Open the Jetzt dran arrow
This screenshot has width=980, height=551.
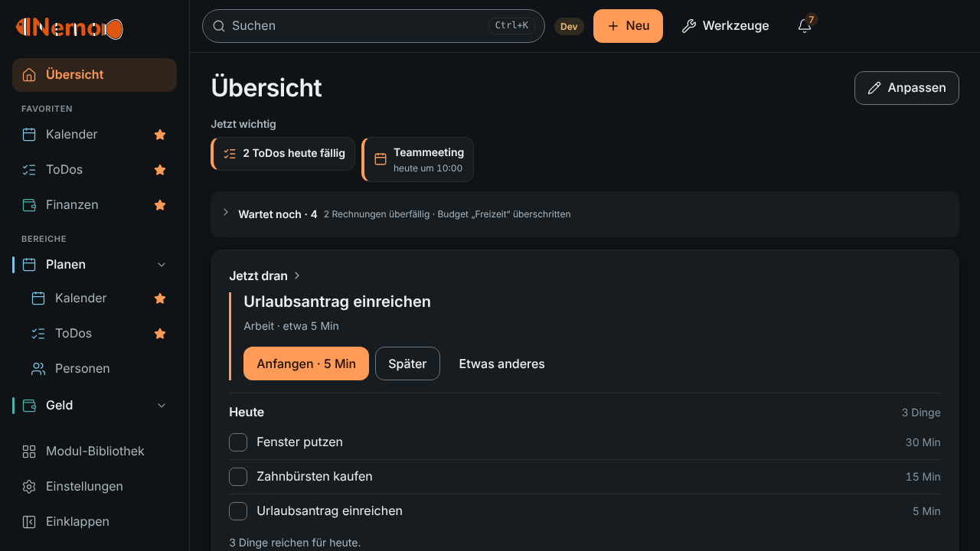pos(297,275)
